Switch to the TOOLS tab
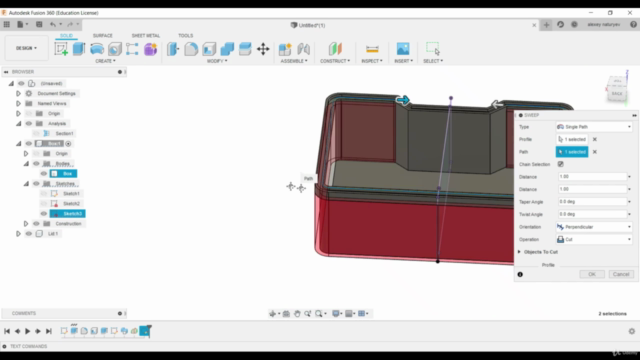 [x=185, y=36]
